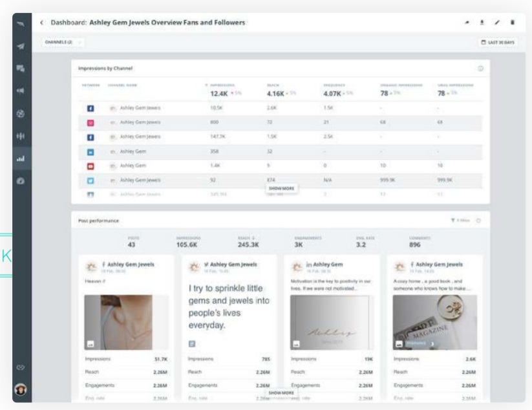Select the 12.4K total impressions value
The width and height of the screenshot is (532, 410).
[219, 94]
